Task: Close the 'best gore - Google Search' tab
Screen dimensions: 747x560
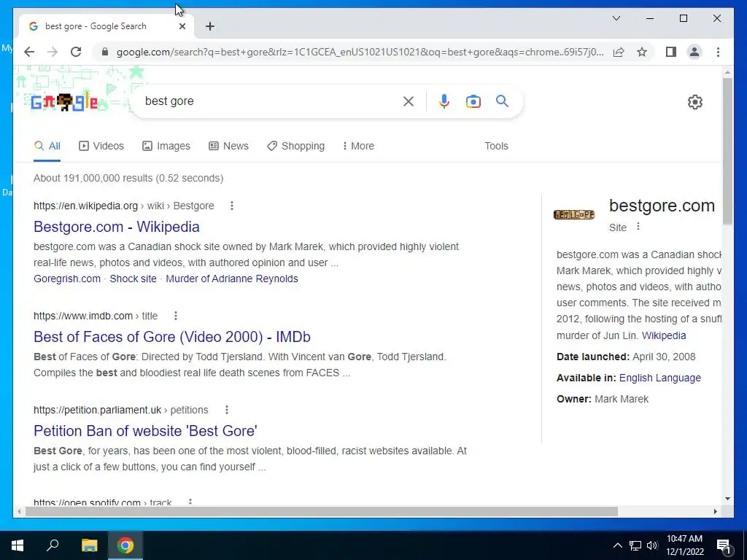Action: [x=182, y=26]
